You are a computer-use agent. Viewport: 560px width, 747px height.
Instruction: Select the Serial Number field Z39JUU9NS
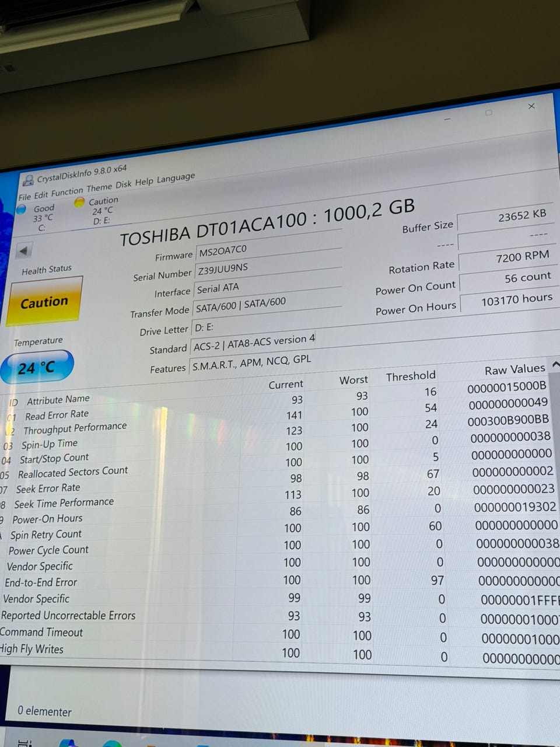268,263
